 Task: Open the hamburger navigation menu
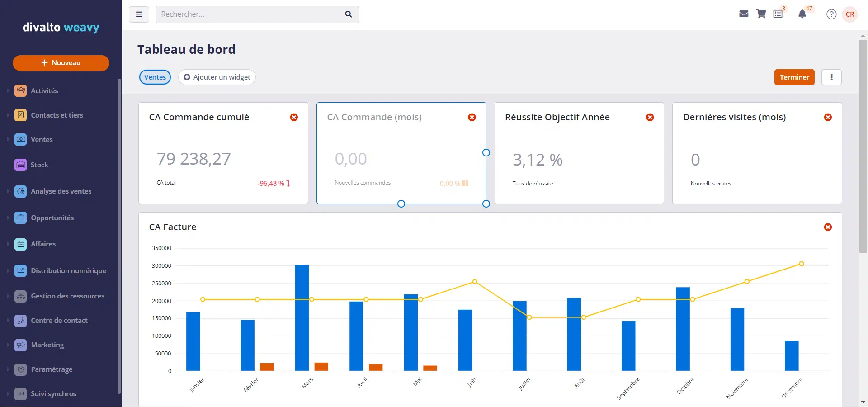pos(139,14)
